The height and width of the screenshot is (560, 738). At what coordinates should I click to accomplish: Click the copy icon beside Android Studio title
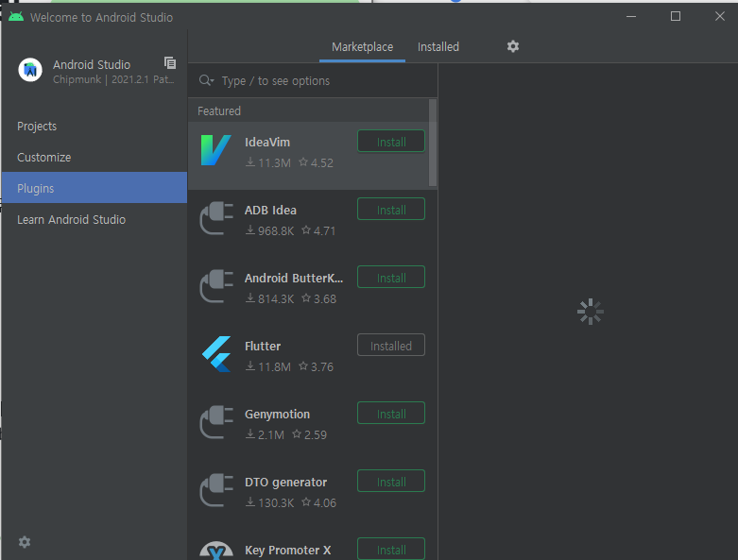coord(170,62)
